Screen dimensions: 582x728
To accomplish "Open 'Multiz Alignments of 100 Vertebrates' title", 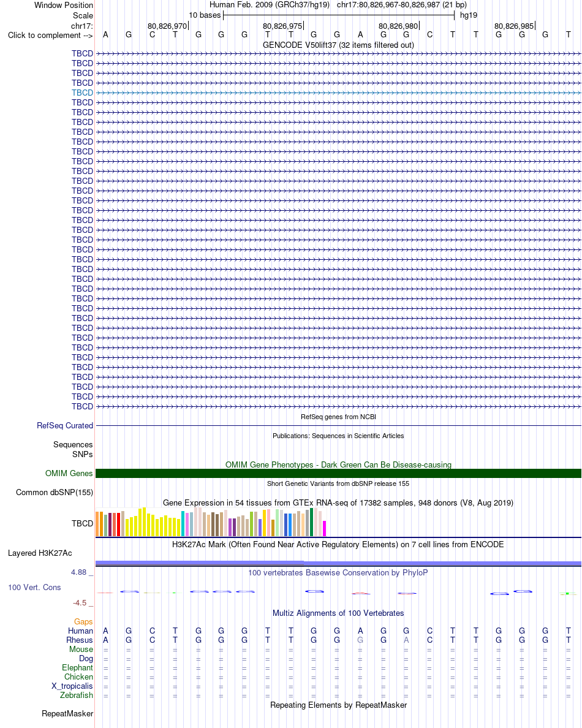I will tap(338, 613).
